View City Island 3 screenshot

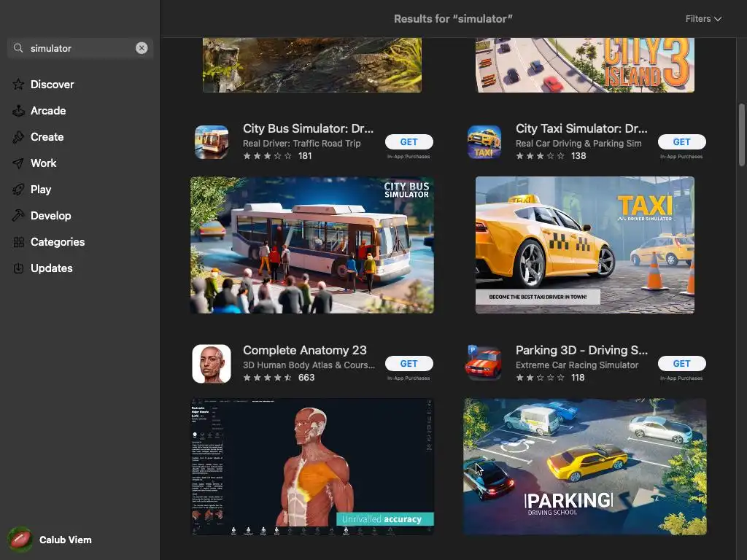[585, 65]
